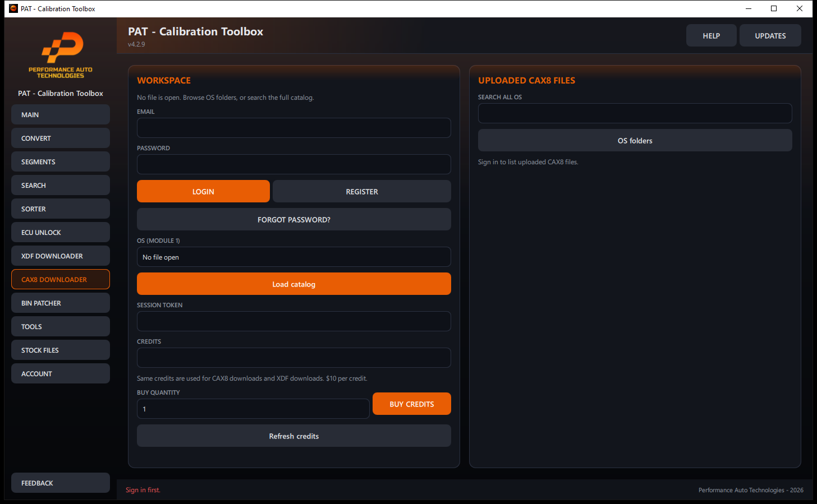
Task: Click WORKSPACE panel heading
Action: coord(164,80)
